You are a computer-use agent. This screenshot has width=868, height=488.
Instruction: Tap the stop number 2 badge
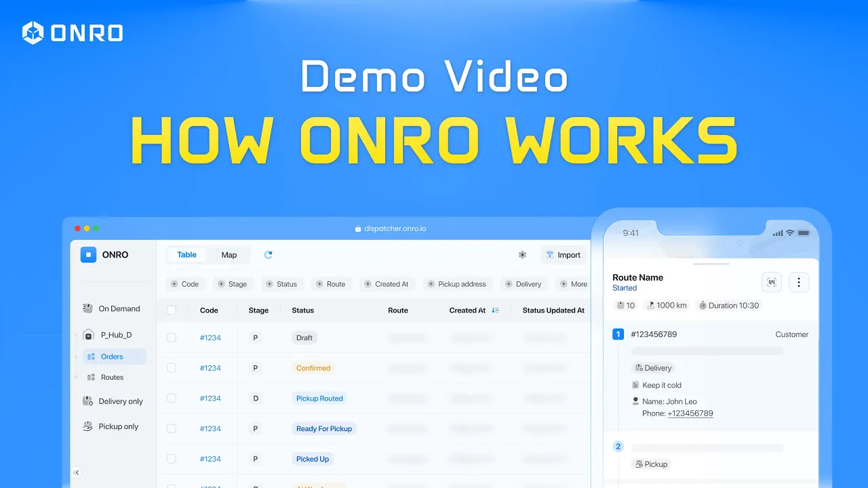pos(618,447)
